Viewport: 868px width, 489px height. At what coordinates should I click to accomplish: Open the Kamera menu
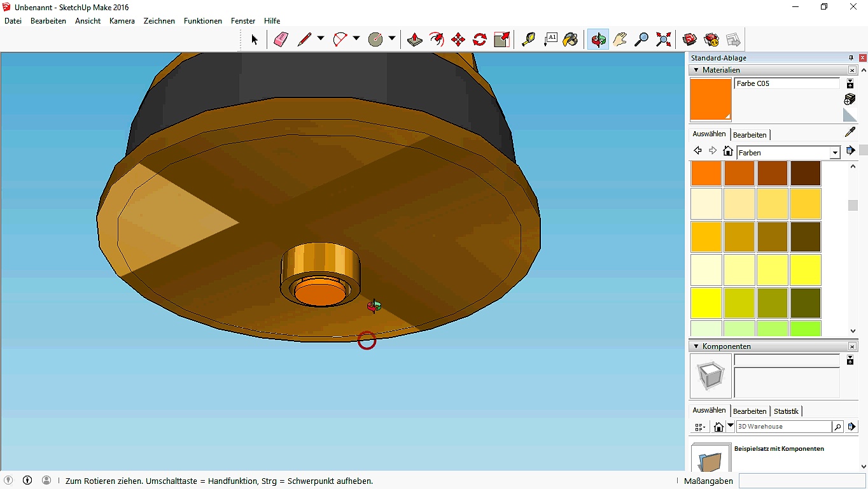[122, 21]
